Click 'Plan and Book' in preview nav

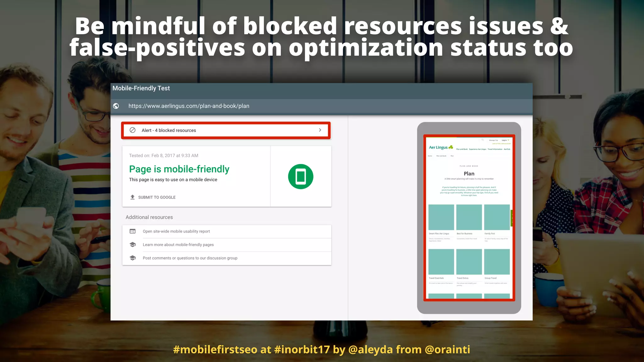tap(462, 149)
